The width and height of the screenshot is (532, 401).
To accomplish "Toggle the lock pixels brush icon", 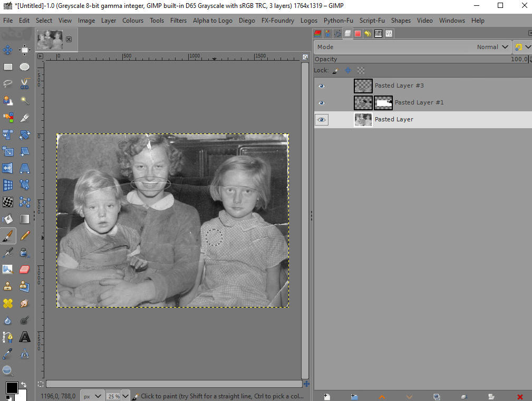I will [x=335, y=70].
